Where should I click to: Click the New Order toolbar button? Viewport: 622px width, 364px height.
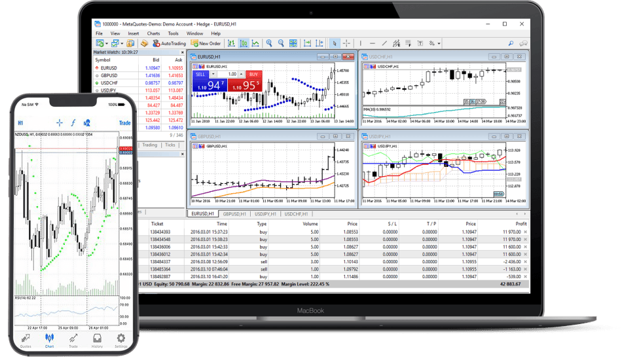pyautogui.click(x=206, y=43)
